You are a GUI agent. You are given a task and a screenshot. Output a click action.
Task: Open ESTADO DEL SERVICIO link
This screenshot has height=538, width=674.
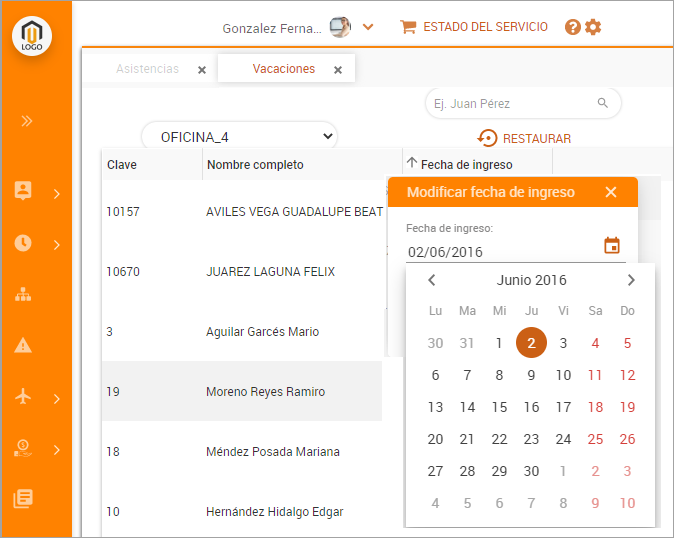(x=474, y=27)
